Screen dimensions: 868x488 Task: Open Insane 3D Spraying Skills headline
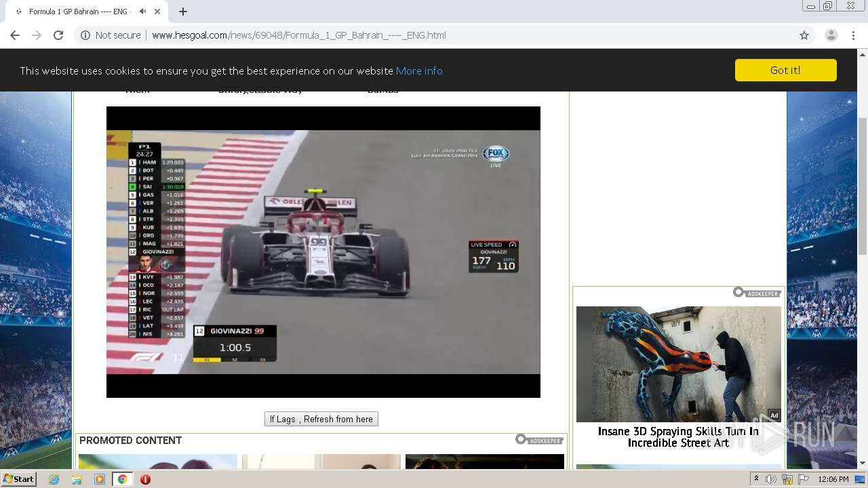(x=678, y=437)
